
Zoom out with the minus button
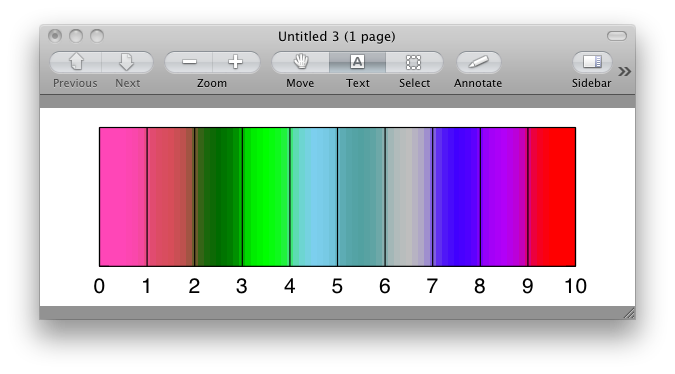click(x=189, y=62)
